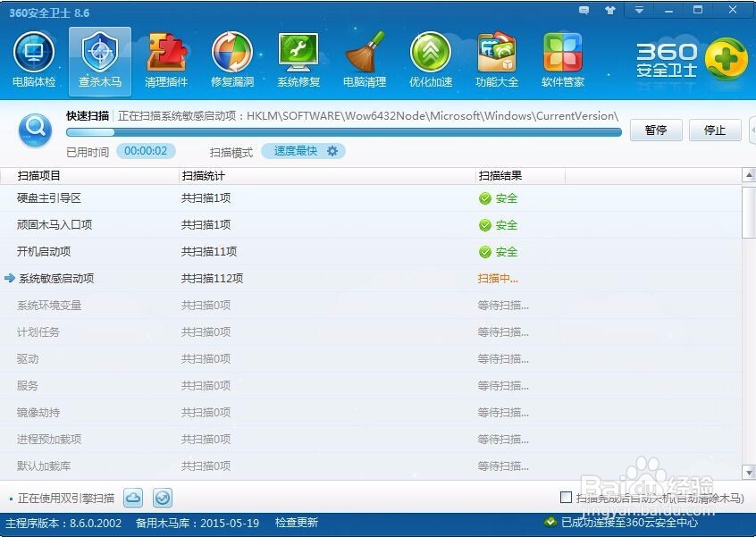This screenshot has width=756, height=537.
Task: Click the magnifier quick scan icon
Action: (x=35, y=130)
